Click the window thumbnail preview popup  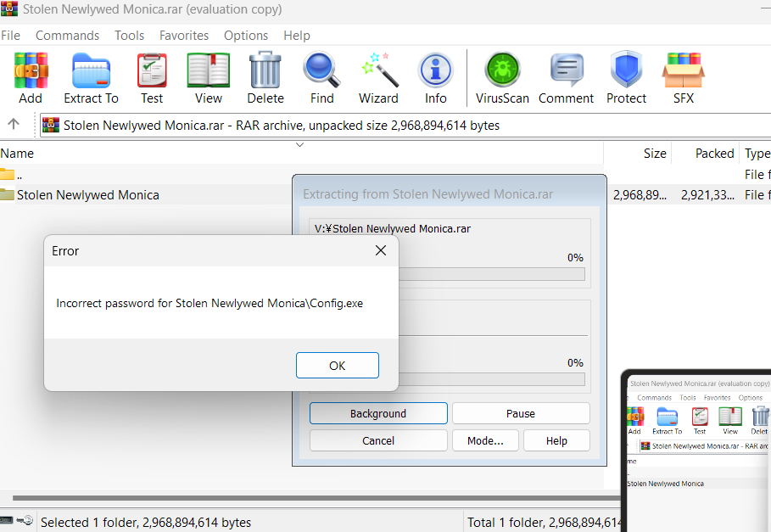point(696,451)
